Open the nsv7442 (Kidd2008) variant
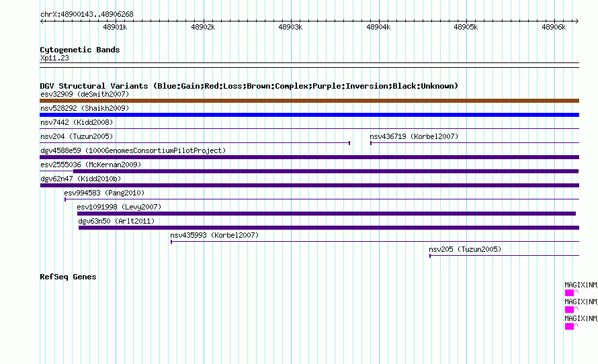Image resolution: width=598 pixels, height=364 pixels. point(77,122)
